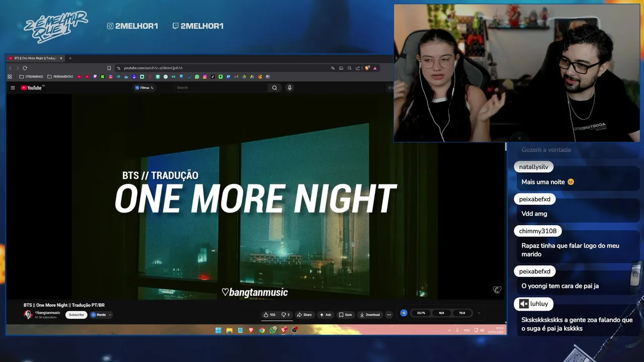
Task: Click the 23.7% stat in extension bar
Action: coord(421,313)
